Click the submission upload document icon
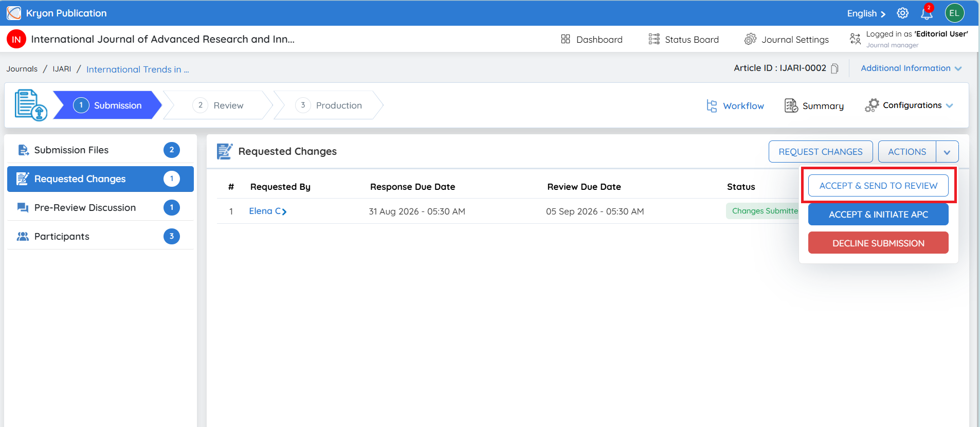Viewport: 980px width, 427px height. click(31, 105)
